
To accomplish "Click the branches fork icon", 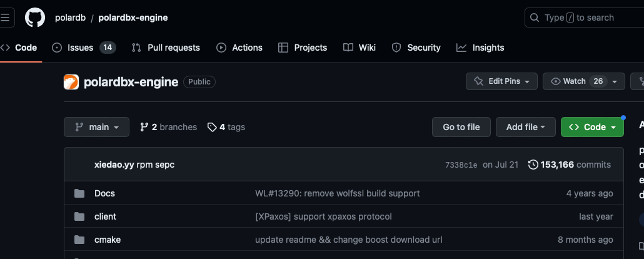I will pos(144,127).
